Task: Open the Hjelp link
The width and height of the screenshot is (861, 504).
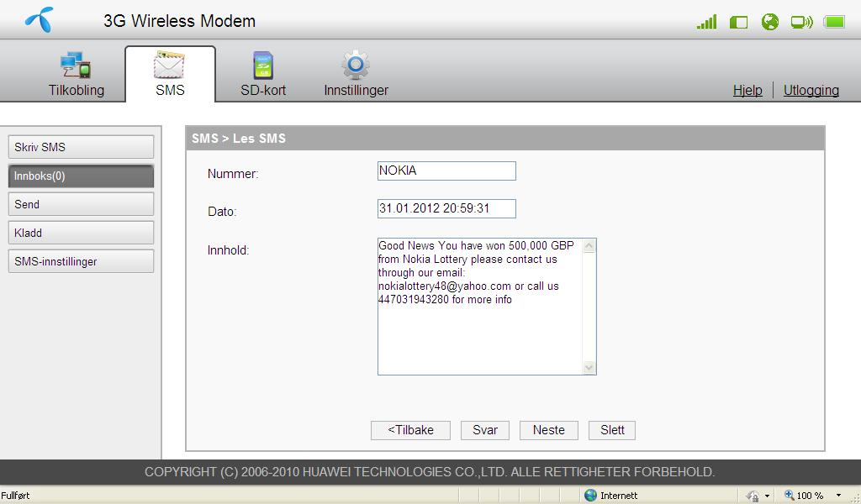Action: [747, 91]
